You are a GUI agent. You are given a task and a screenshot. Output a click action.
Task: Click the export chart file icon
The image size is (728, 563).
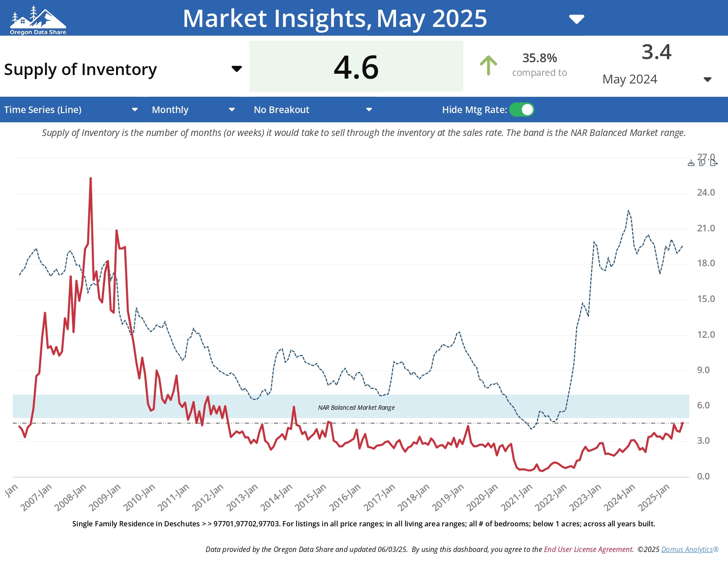(x=714, y=163)
